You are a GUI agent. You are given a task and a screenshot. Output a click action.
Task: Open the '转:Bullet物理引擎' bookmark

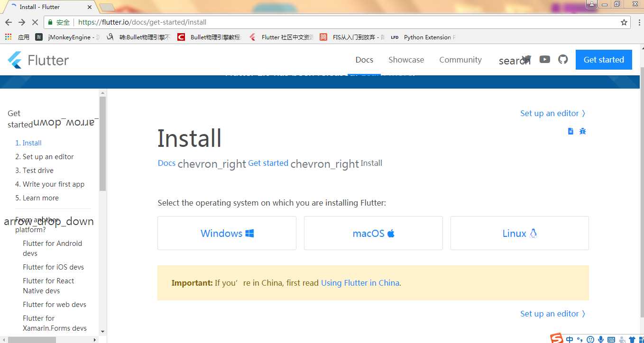click(x=138, y=37)
